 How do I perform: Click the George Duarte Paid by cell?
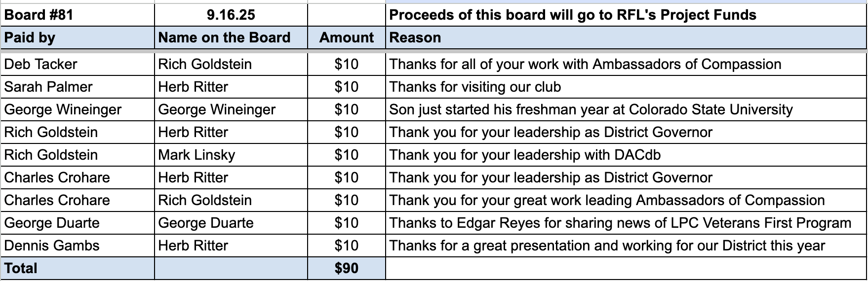click(78, 223)
